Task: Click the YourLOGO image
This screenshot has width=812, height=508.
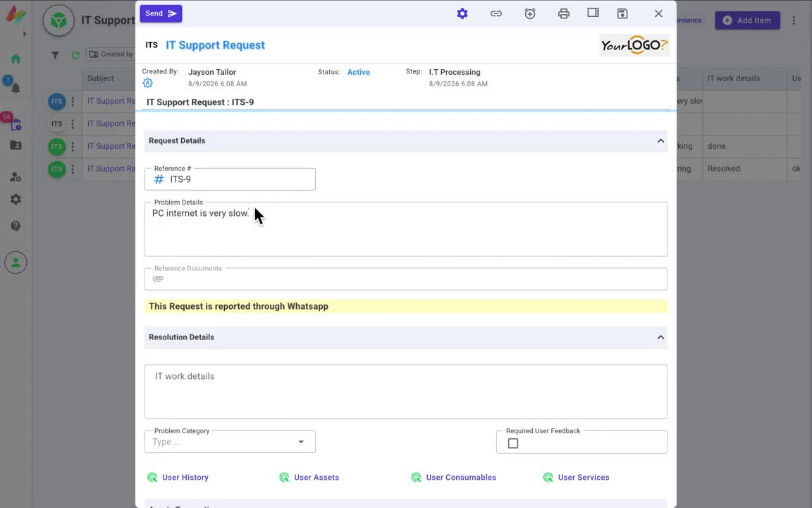Action: tap(634, 45)
